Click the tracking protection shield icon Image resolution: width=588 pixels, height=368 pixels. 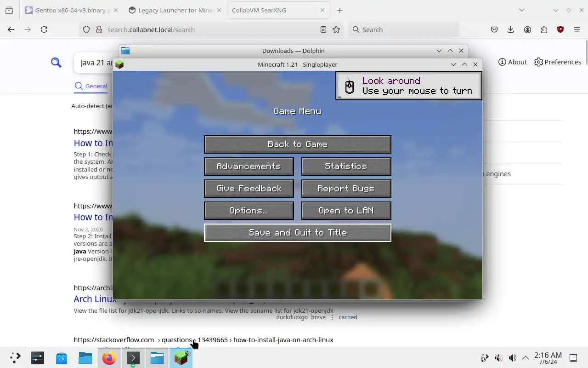pos(86,29)
